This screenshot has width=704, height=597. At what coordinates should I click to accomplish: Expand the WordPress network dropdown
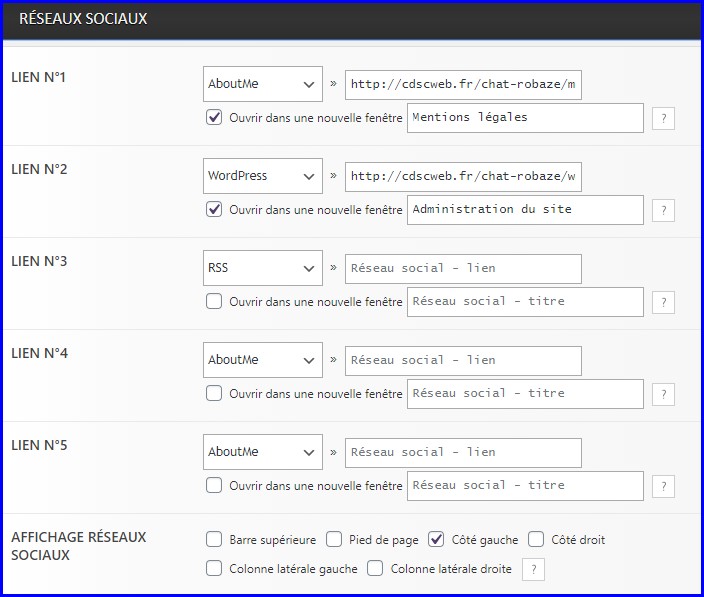point(262,176)
